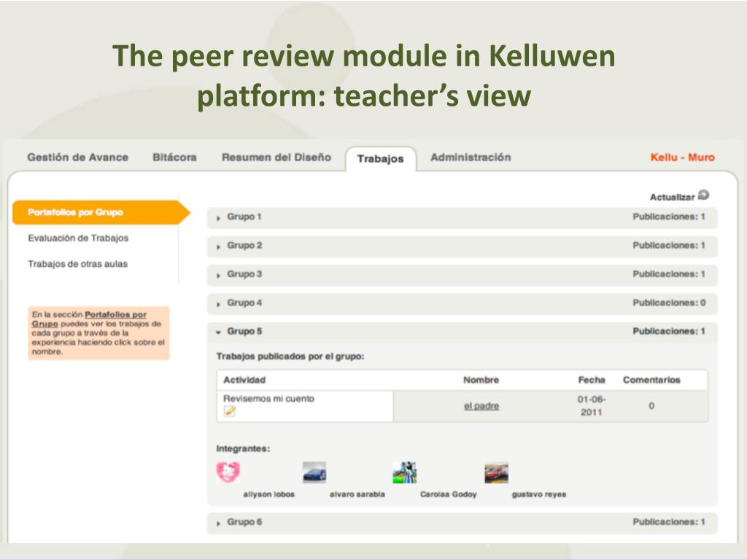Click the Revisemos mi cuento activity cell

coord(305,406)
